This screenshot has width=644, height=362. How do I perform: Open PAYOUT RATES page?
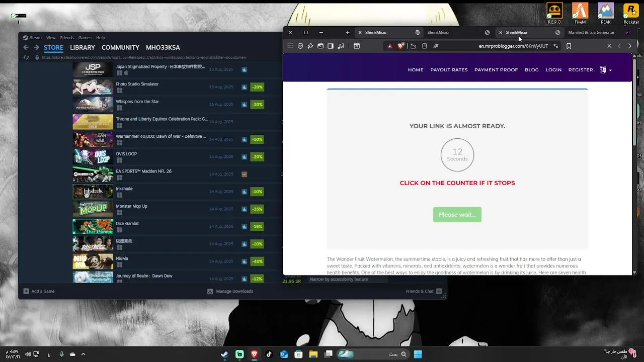point(449,70)
